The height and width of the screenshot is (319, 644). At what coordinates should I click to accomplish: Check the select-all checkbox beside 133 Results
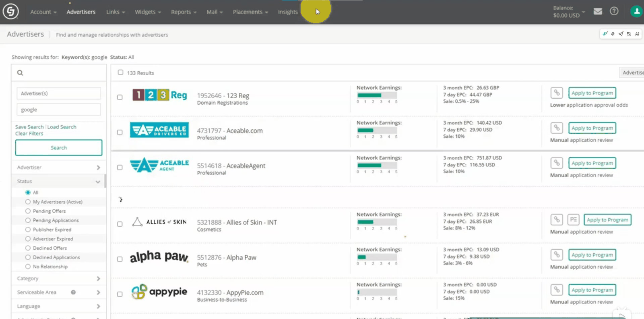tap(120, 72)
